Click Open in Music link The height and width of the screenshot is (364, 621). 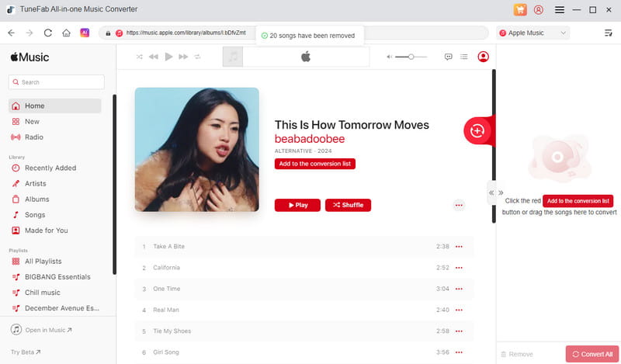pos(42,330)
